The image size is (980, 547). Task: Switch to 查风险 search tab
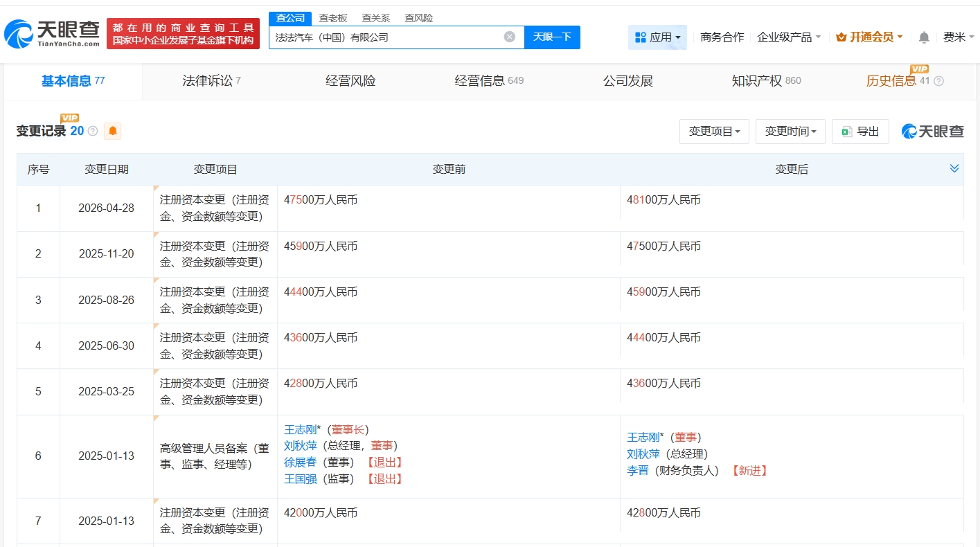(x=419, y=18)
